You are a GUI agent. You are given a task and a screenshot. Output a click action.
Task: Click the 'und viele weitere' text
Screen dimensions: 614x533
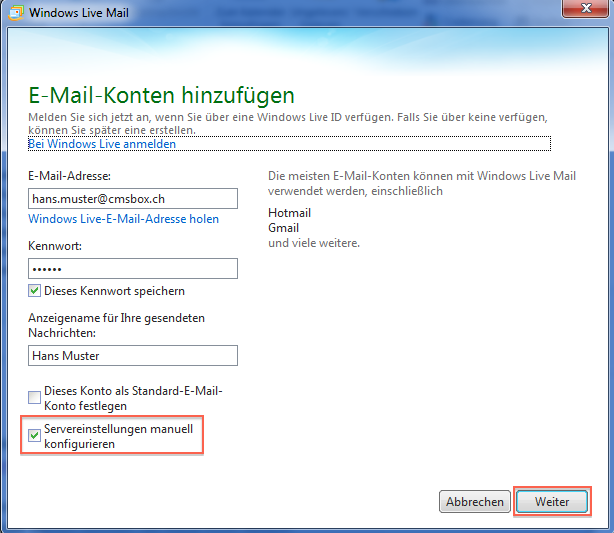(x=313, y=243)
